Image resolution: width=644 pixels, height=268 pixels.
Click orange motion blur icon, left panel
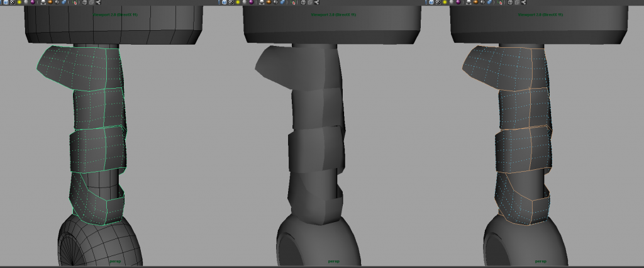(50, 2)
